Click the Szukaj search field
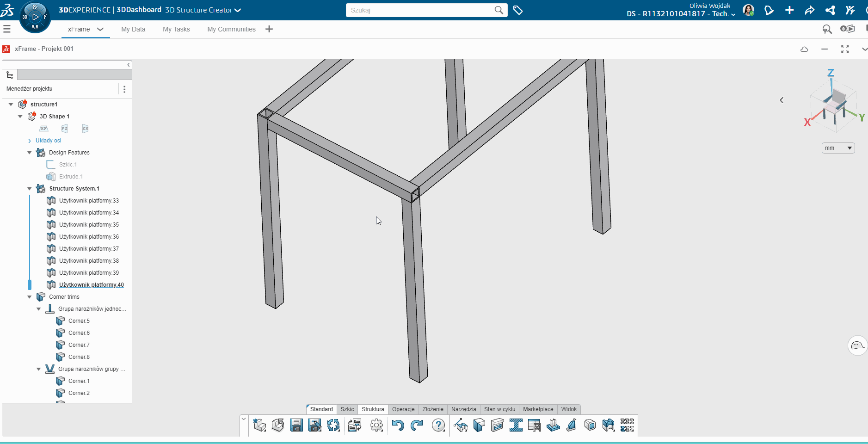Viewport: 868px width, 444px height. pos(421,10)
